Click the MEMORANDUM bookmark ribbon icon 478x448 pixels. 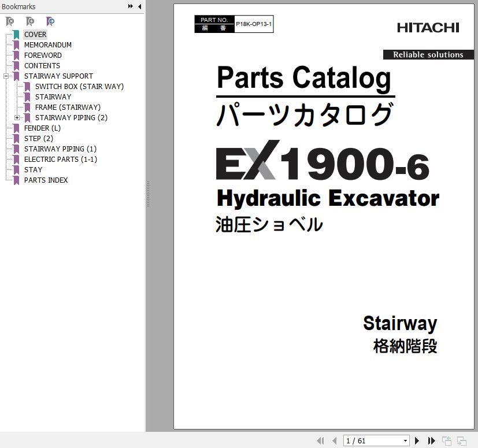[x=16, y=45]
